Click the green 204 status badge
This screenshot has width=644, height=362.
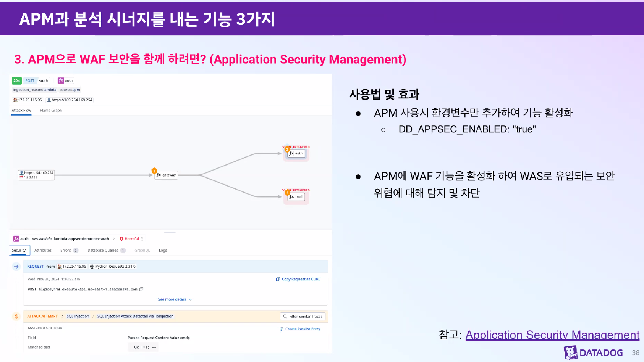tap(16, 80)
